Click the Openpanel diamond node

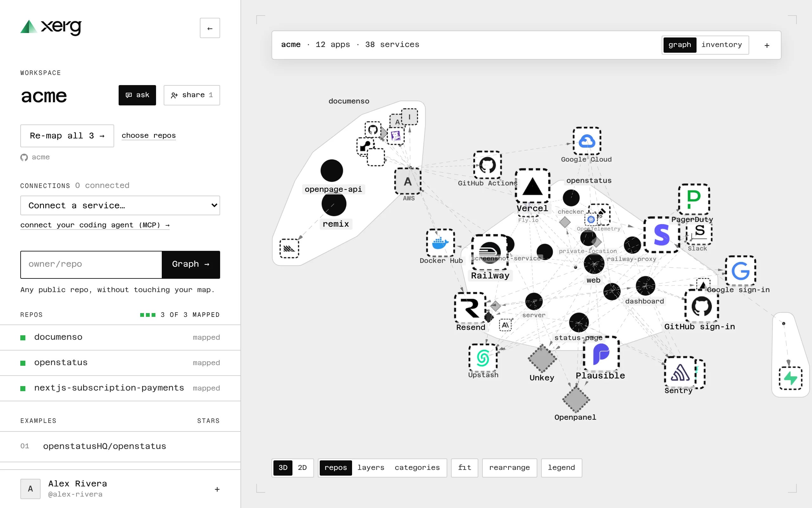click(576, 399)
